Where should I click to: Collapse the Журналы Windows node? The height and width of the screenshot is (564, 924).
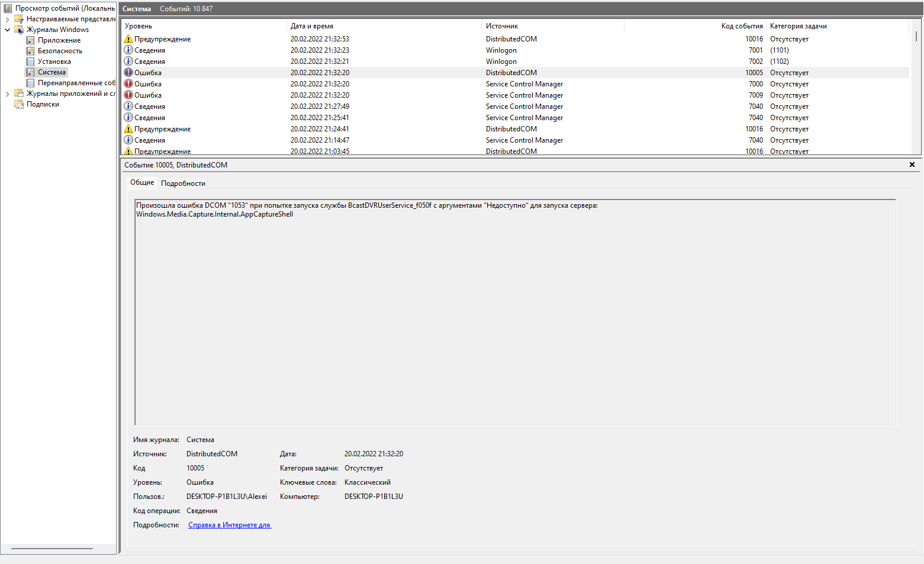coord(7,30)
